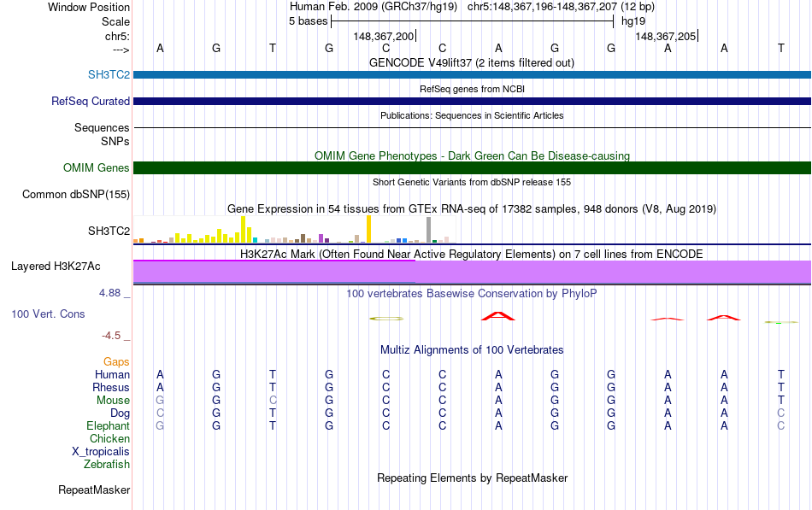The width and height of the screenshot is (812, 510).
Task: Click the Layered H3K27Ac track label
Action: pos(56,267)
